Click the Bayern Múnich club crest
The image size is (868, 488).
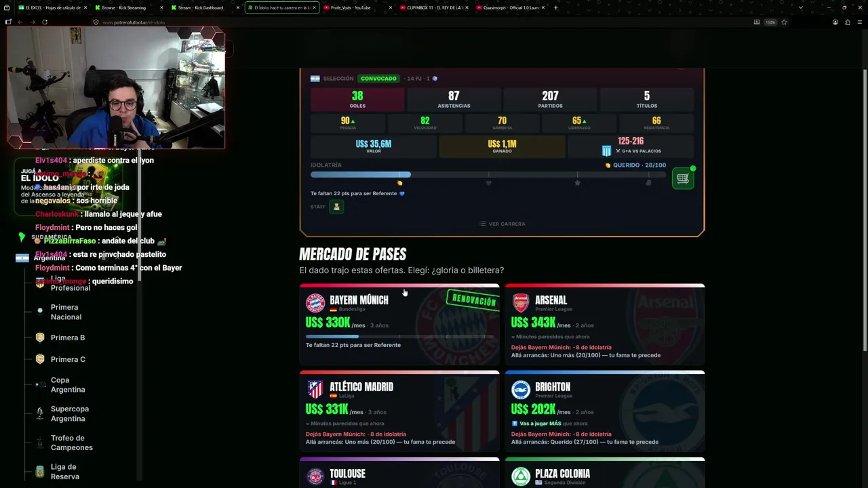pyautogui.click(x=315, y=303)
